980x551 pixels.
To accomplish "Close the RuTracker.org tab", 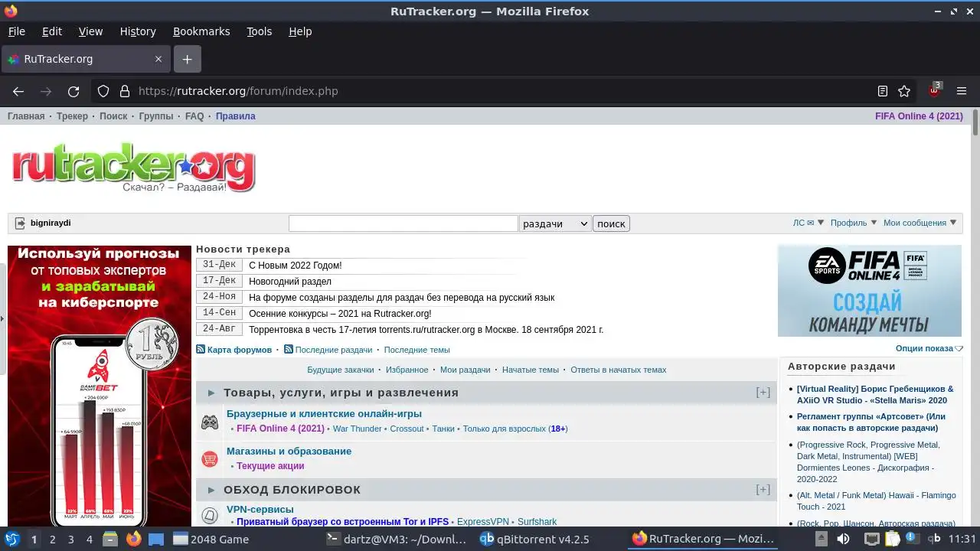I will tap(158, 59).
